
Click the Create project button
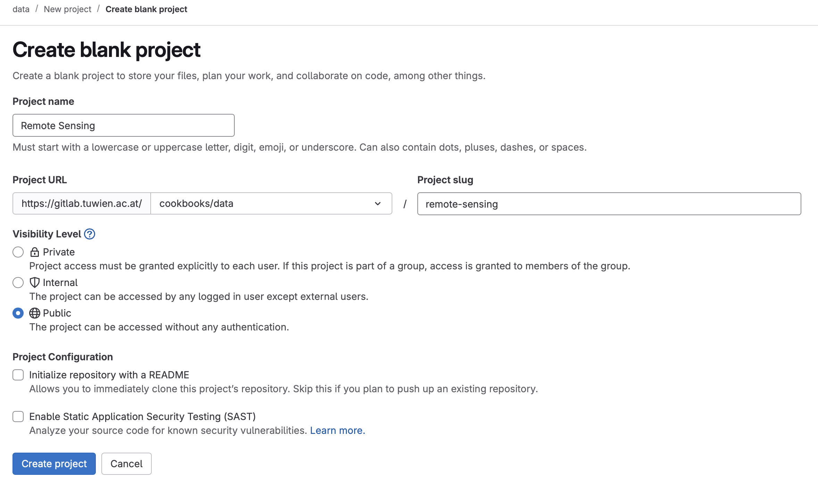(x=54, y=464)
